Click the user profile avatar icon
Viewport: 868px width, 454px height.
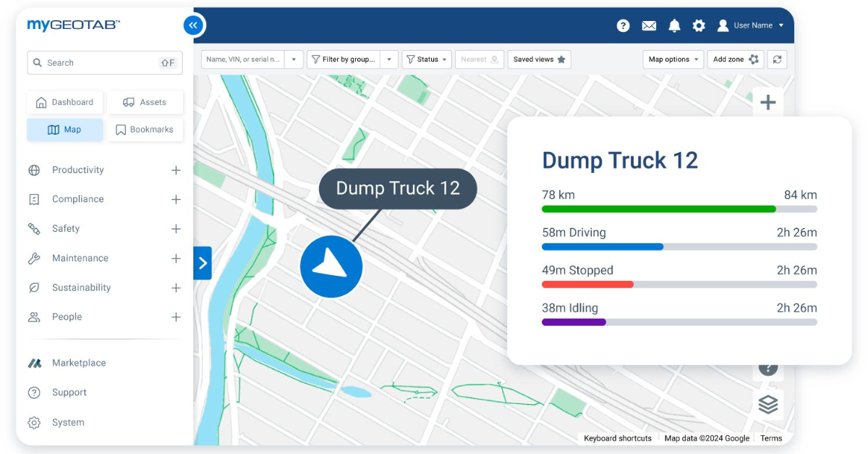tap(723, 25)
